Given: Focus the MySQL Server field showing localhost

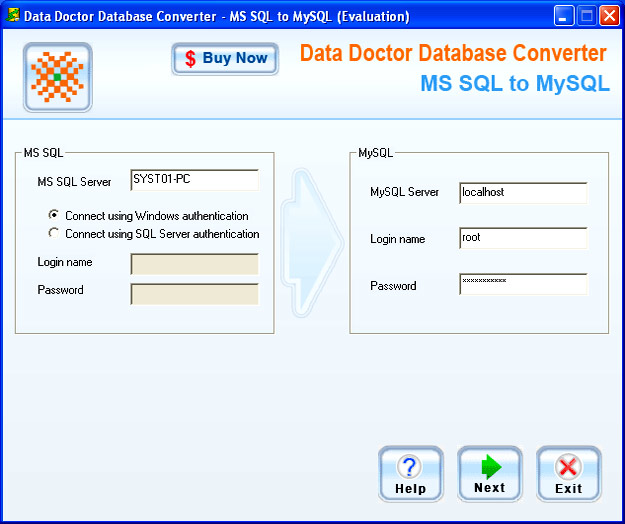Looking at the screenshot, I should 523,193.
